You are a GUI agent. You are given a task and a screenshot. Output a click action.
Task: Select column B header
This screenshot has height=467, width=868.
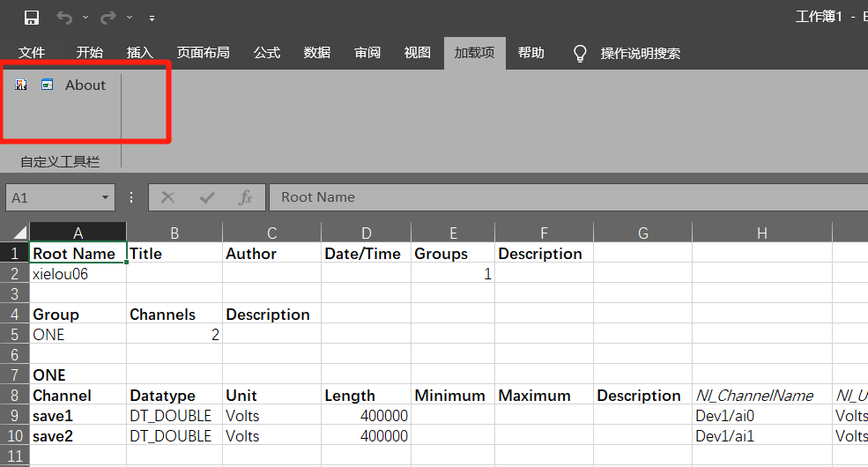[174, 233]
